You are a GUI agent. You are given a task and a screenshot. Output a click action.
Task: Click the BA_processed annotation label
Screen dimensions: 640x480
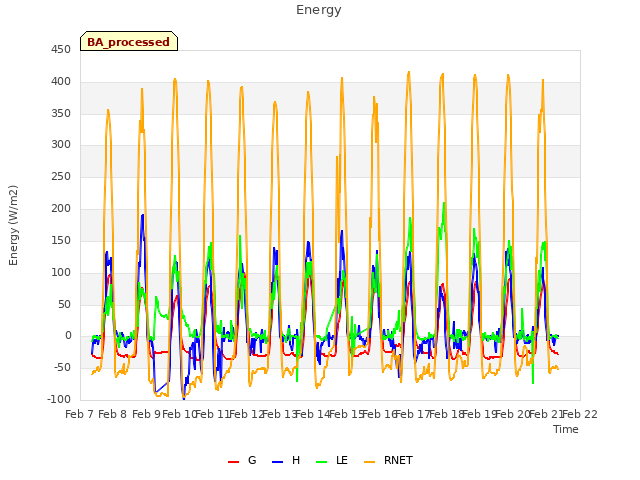click(x=129, y=42)
